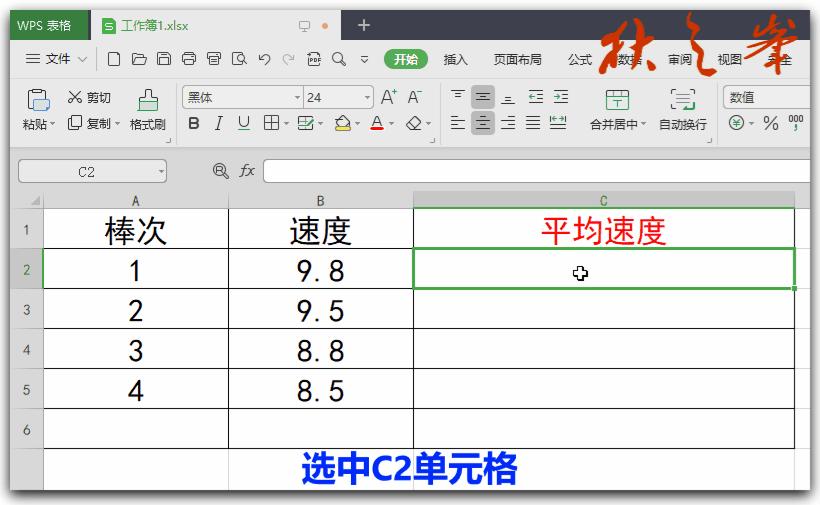820x505 pixels.
Task: Select cell B2 containing 9.8
Action: [321, 269]
